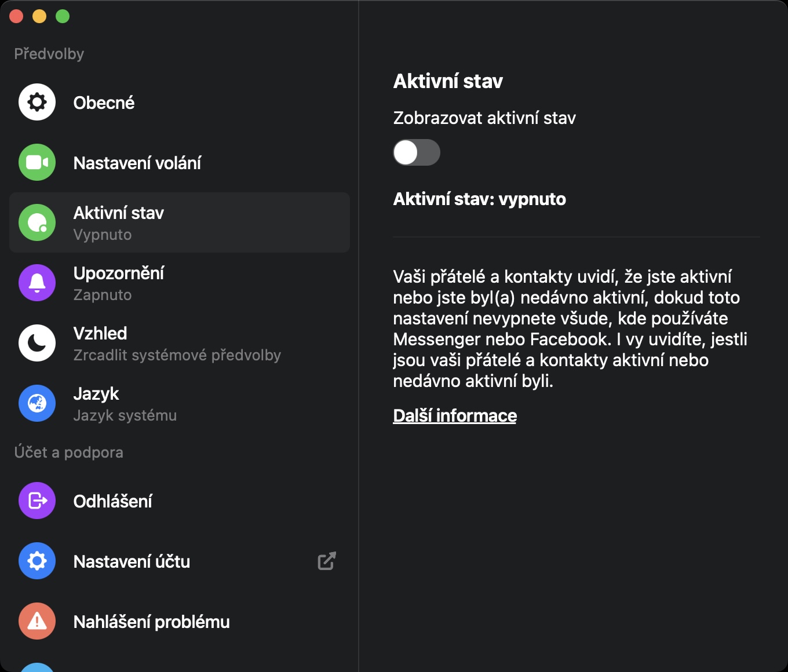Viewport: 788px width, 672px height.
Task: Select the Jazyk settings entry
Action: (x=96, y=394)
